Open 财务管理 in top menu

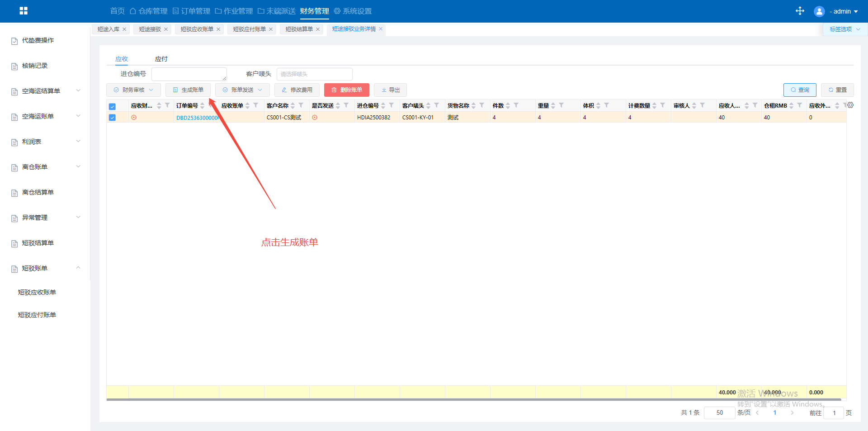click(314, 11)
